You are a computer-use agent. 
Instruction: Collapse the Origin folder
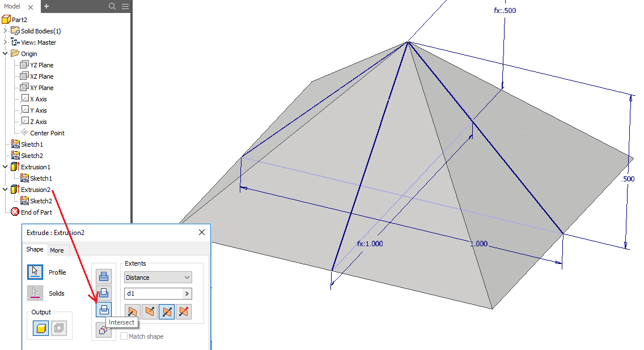point(5,53)
